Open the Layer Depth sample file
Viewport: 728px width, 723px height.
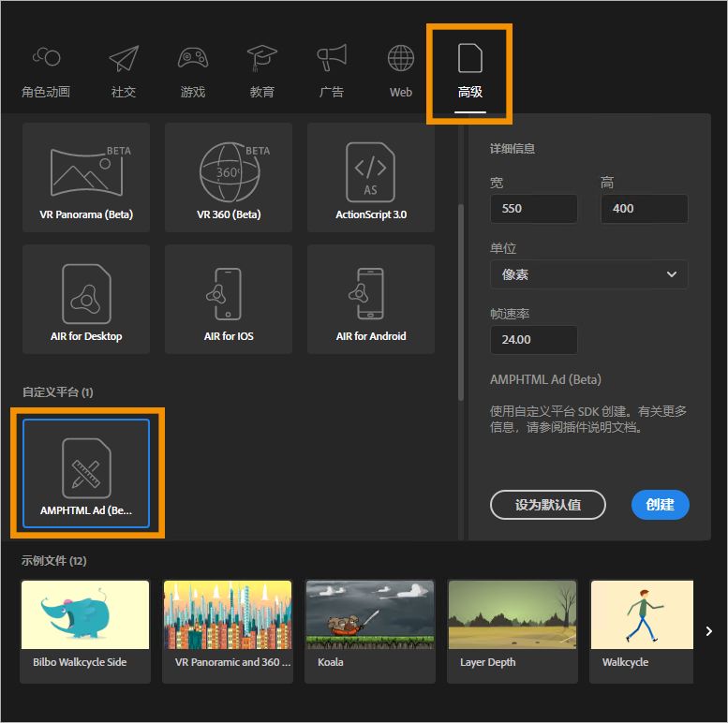coord(513,631)
